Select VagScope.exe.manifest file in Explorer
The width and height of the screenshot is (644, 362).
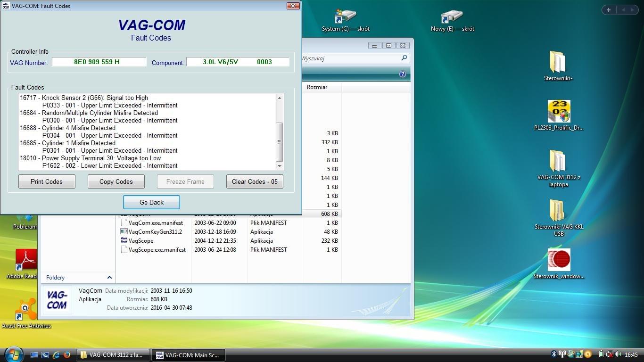pos(153,249)
